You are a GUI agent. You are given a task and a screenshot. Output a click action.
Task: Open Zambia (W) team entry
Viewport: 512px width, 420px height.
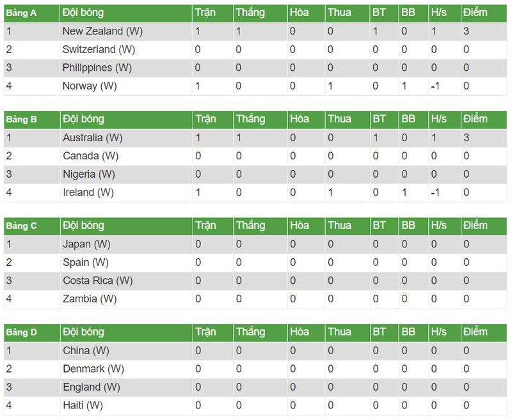pos(89,299)
